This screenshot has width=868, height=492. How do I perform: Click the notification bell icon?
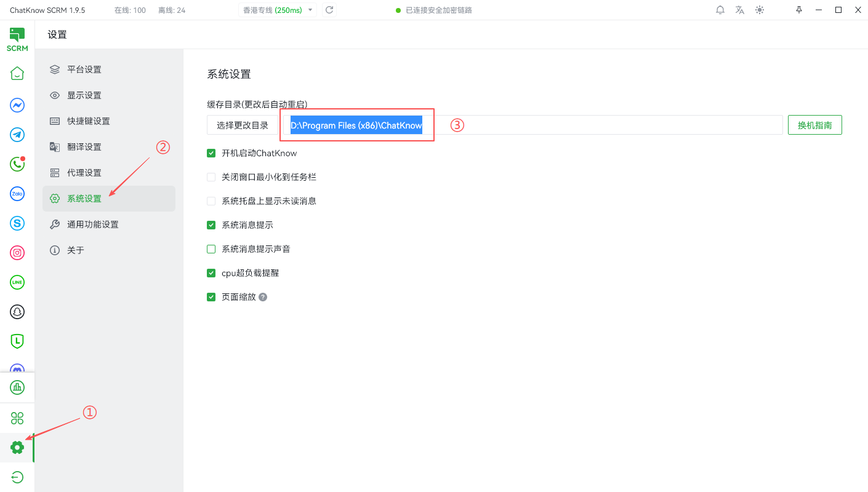[720, 10]
